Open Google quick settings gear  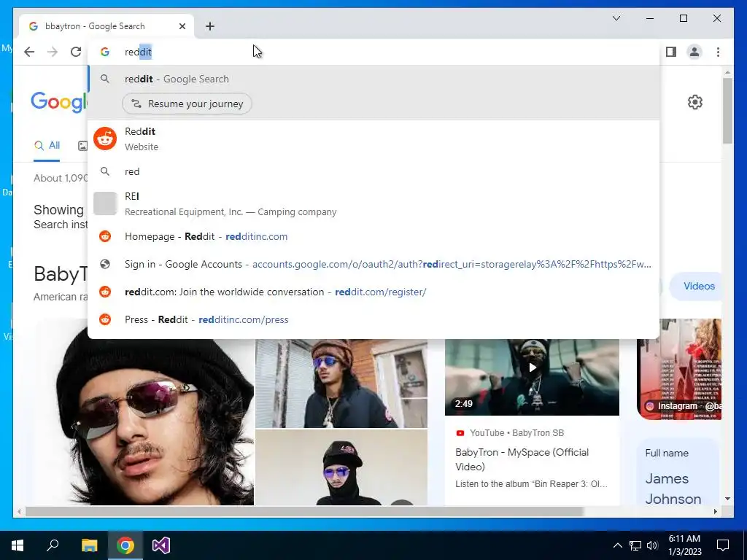(695, 102)
